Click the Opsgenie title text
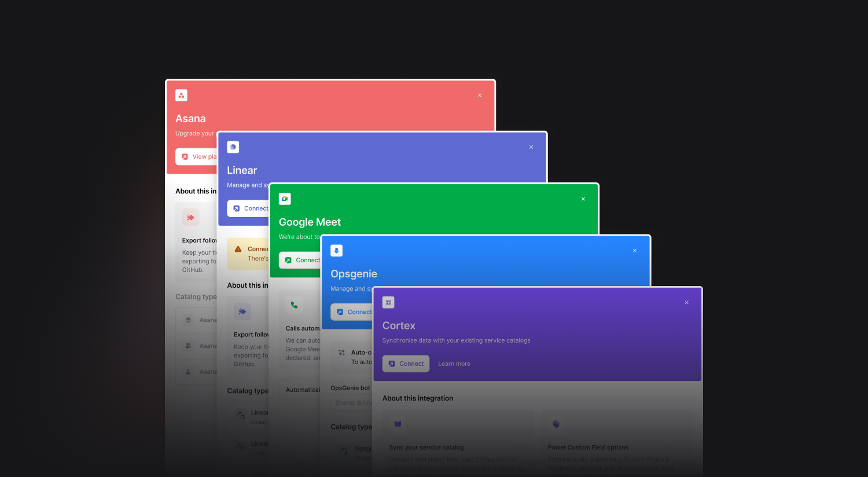The image size is (868, 477). pyautogui.click(x=354, y=274)
